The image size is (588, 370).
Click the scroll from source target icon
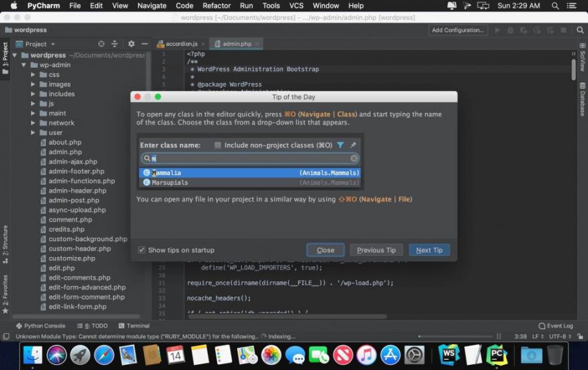(x=101, y=44)
